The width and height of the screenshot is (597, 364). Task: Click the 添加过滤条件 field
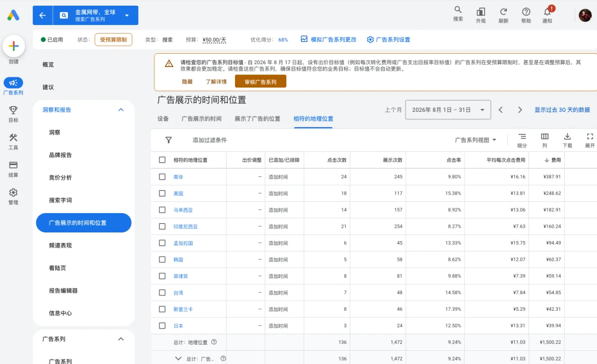pos(210,140)
